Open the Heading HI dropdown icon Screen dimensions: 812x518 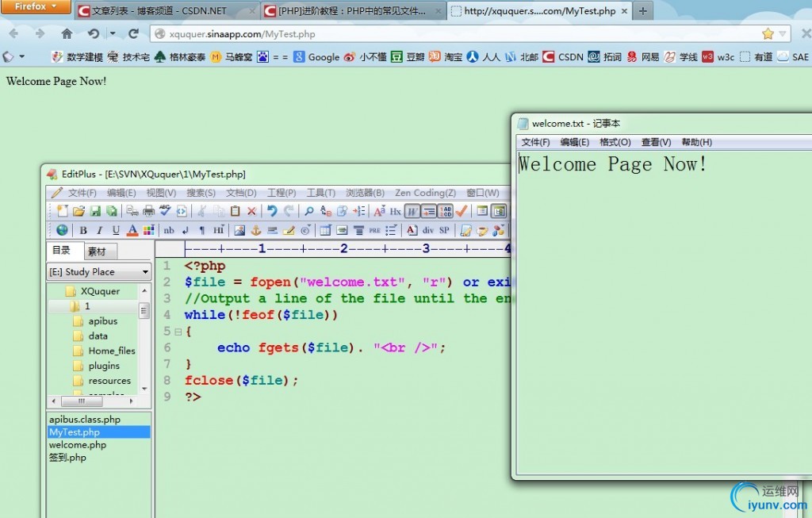point(219,230)
